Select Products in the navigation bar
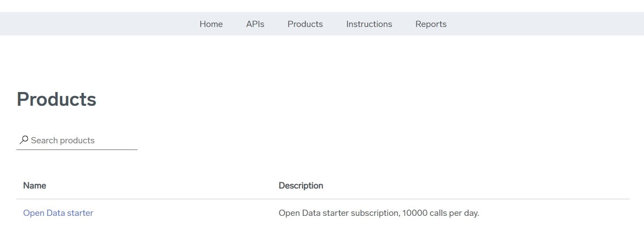This screenshot has width=644, height=234. [x=305, y=24]
